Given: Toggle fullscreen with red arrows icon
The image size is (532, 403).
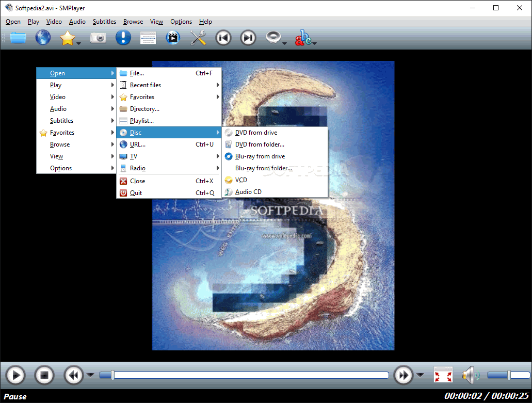Looking at the screenshot, I should [x=443, y=375].
